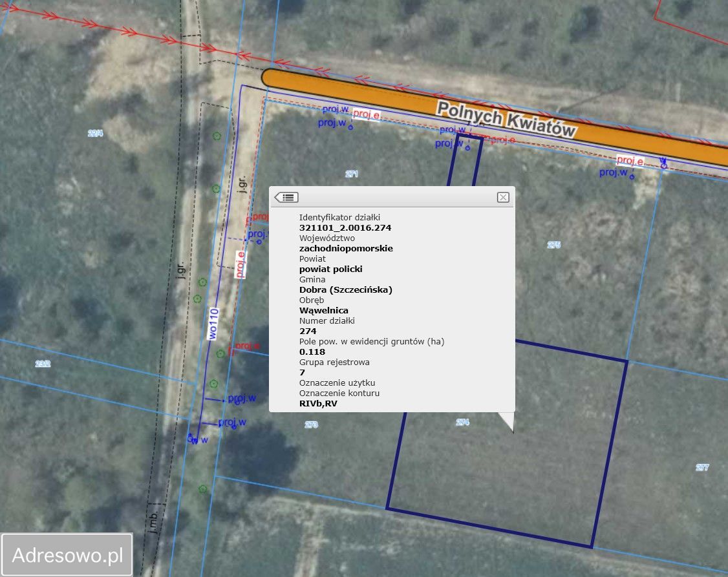Click parcel number 275 on the map
This screenshot has height=577, width=728.
tap(553, 244)
